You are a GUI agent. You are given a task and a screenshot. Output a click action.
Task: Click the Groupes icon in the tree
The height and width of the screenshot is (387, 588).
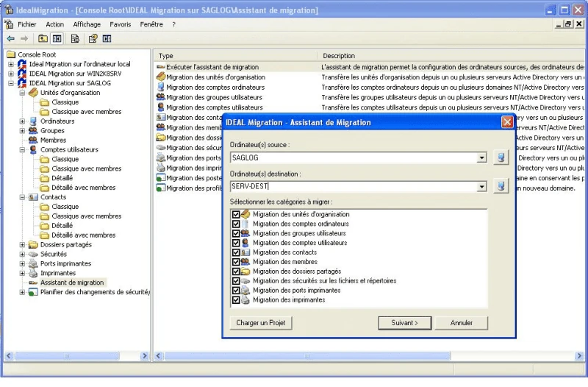click(x=33, y=131)
